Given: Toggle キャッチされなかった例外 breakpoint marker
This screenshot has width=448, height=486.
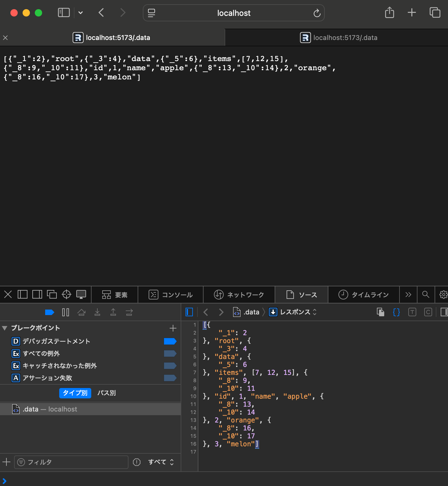Looking at the screenshot, I should (x=170, y=366).
